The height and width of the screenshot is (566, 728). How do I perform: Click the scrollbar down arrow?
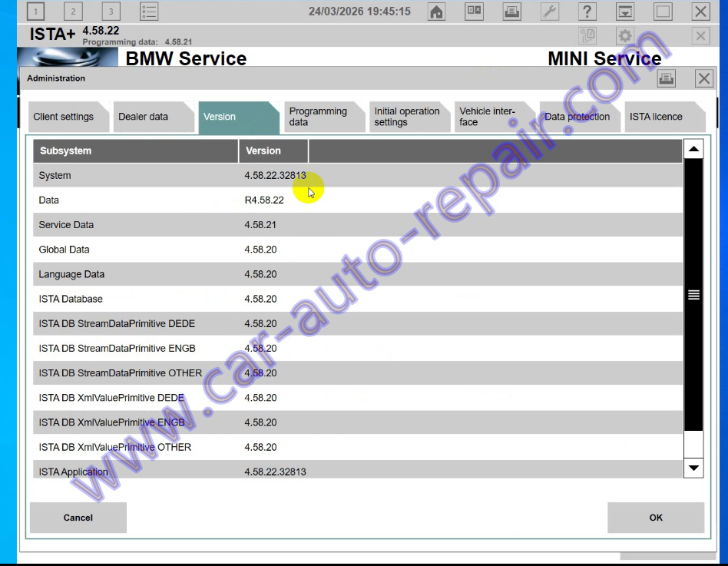[693, 468]
